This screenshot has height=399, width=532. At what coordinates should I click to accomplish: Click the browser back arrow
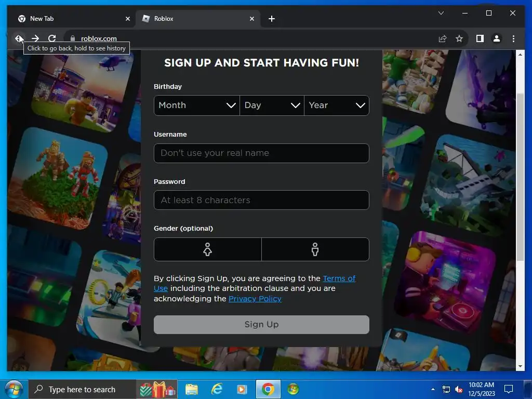(x=18, y=38)
